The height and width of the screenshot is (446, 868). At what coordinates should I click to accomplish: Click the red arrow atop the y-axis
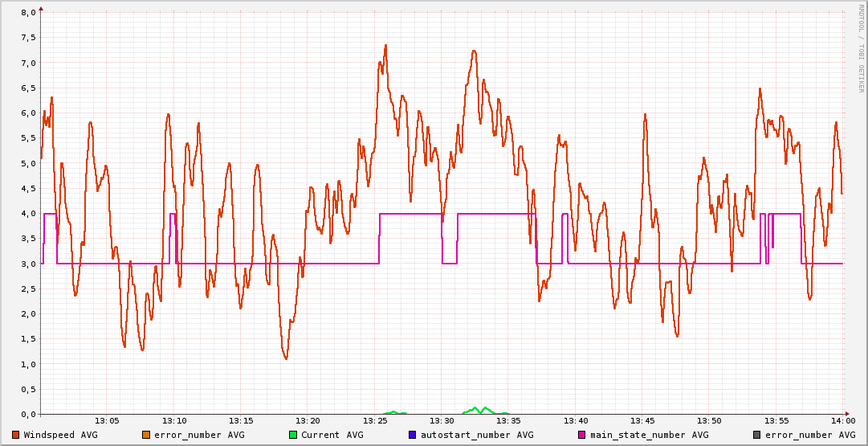click(41, 8)
